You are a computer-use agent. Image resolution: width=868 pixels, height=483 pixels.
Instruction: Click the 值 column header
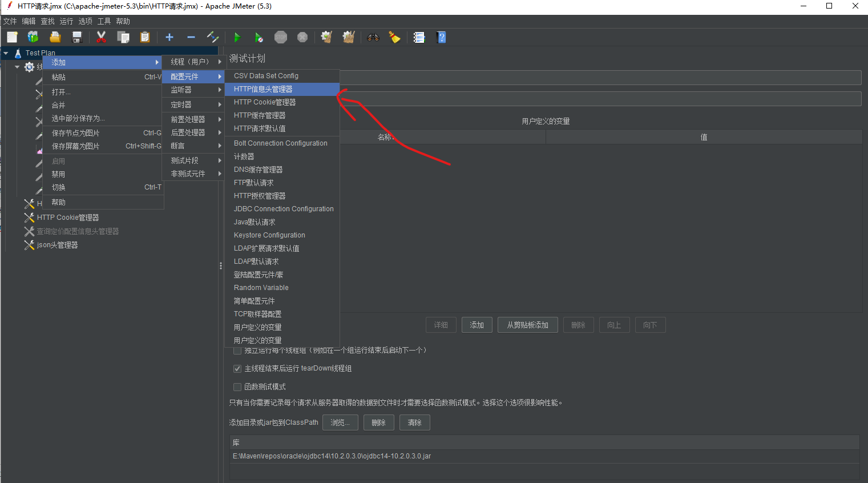[704, 137]
